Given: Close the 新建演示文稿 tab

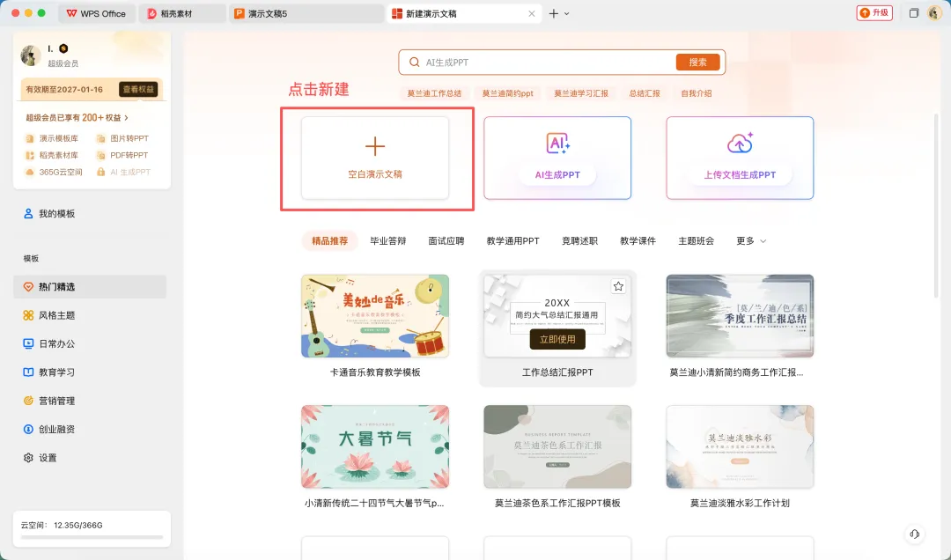Looking at the screenshot, I should click(x=531, y=13).
